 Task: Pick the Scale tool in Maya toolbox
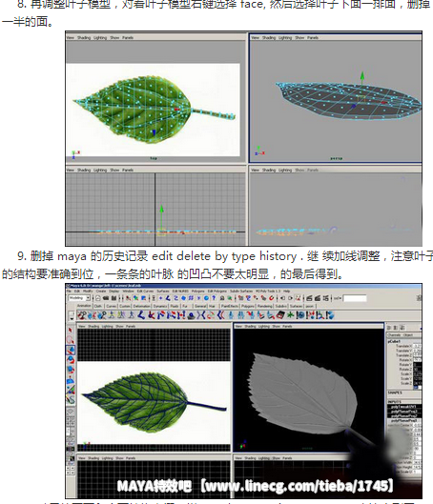pos(71,370)
